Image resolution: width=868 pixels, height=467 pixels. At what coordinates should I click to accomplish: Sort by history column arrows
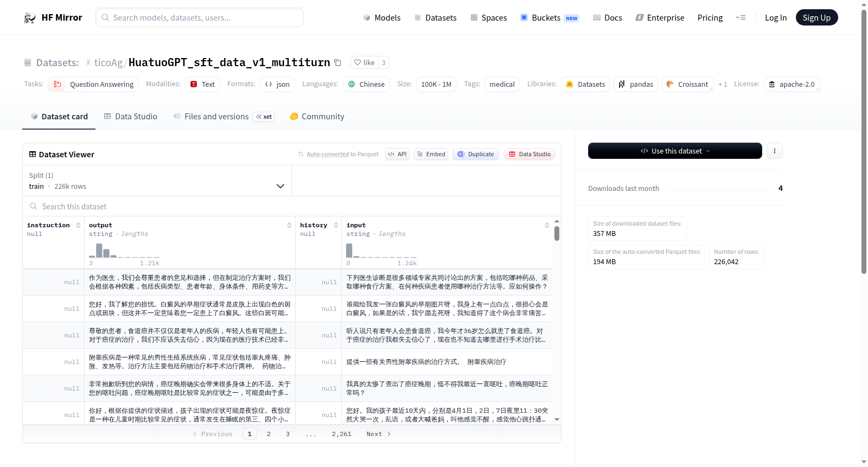tap(336, 225)
